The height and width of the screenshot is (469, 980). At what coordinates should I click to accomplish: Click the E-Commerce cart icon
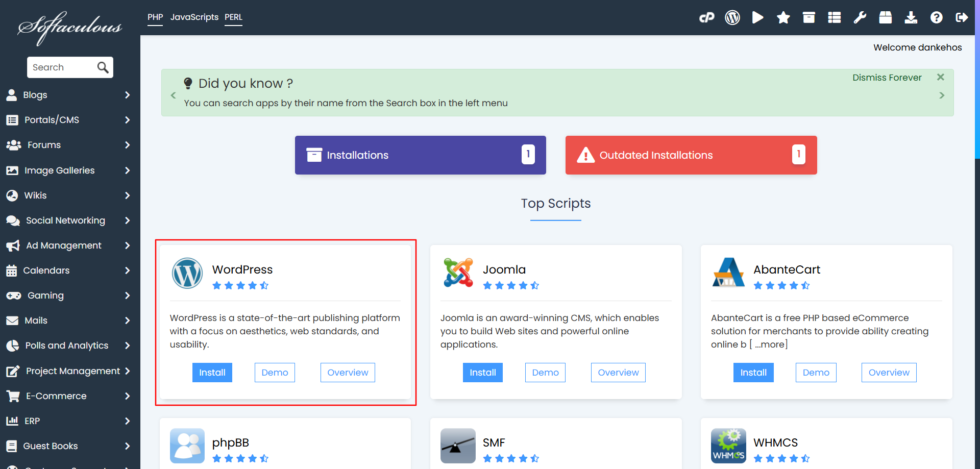[13, 396]
